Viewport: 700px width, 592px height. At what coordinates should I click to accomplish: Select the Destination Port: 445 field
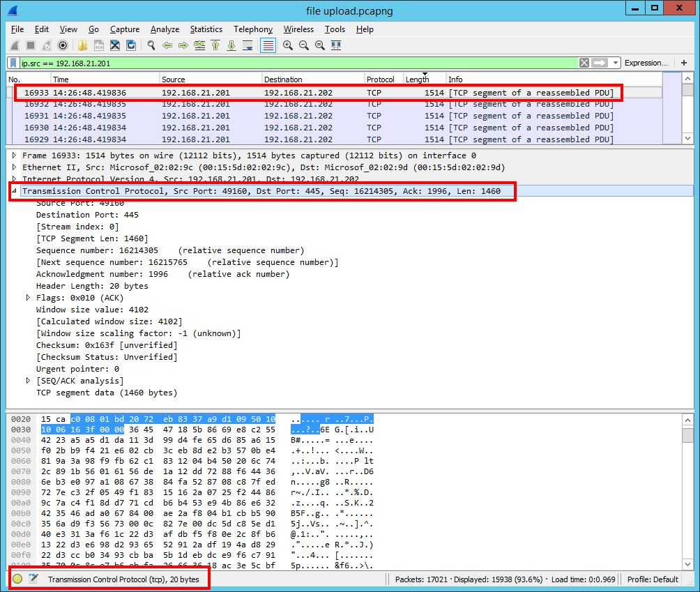click(88, 215)
